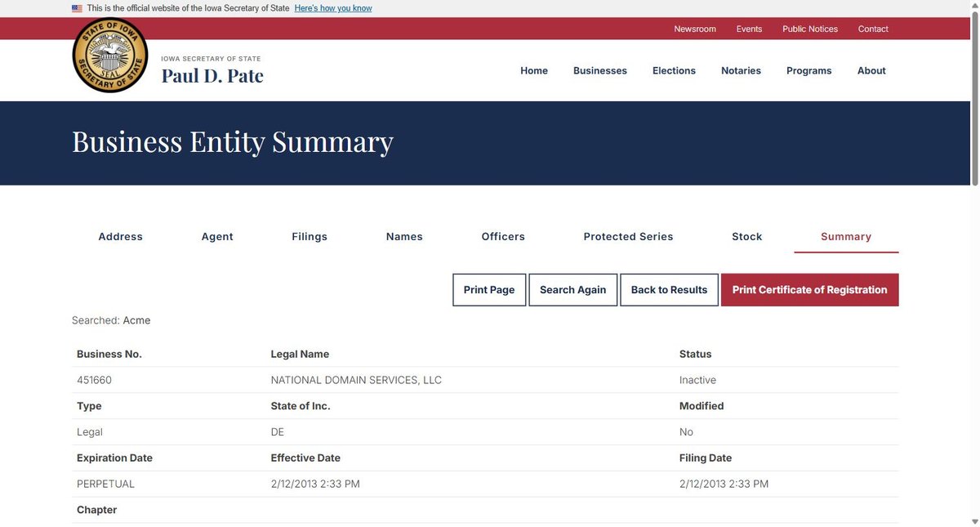Screen dimensions: 980x527
Task: Open Public Notices link
Action: point(810,29)
